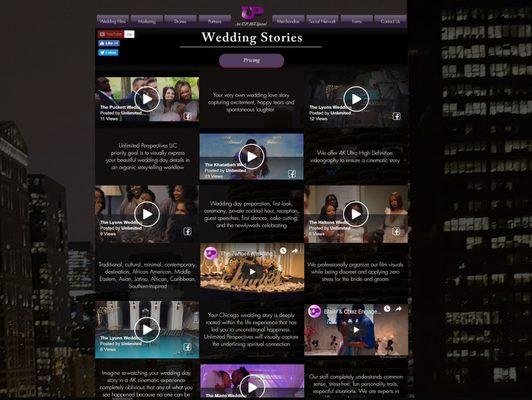Viewport: 532px width, 400px height.
Task: Click Watch Later icon on cake table video
Action: (x=283, y=251)
